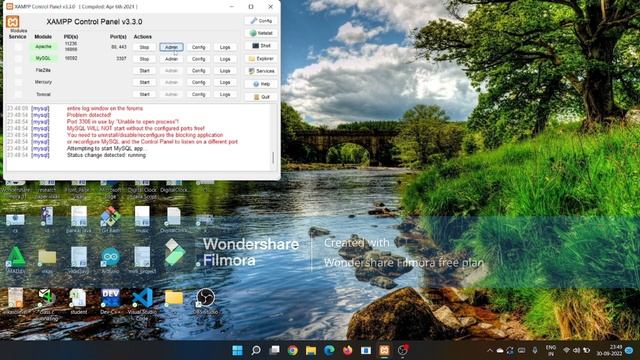Launch Firefox from the taskbar
This screenshot has height=360, width=640.
pos(348,350)
